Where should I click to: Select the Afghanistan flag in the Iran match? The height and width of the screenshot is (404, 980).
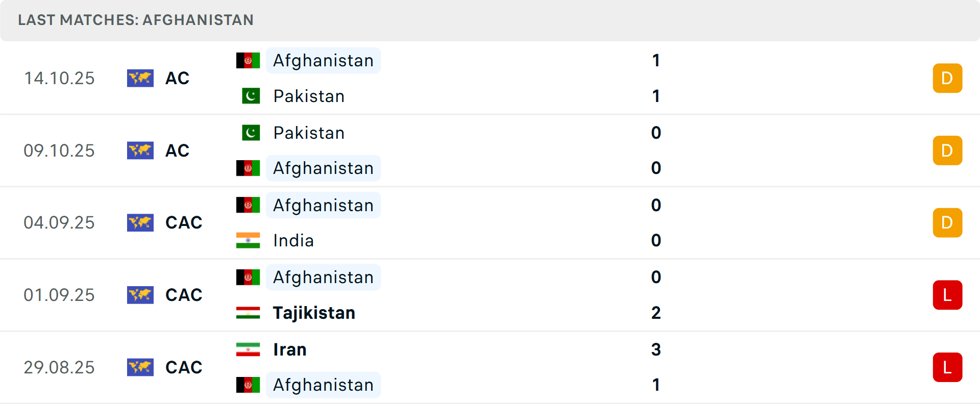[x=248, y=385]
